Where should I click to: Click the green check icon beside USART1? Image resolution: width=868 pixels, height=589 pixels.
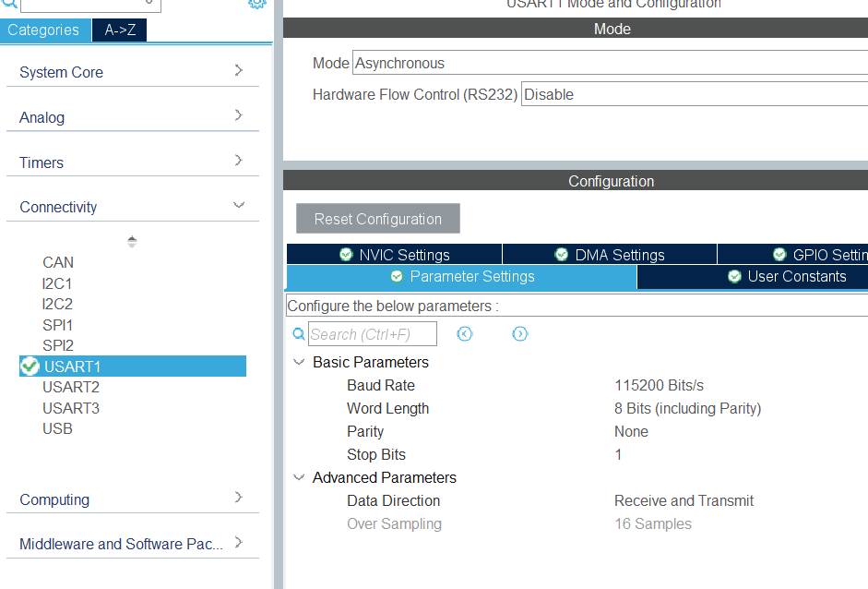[x=30, y=367]
